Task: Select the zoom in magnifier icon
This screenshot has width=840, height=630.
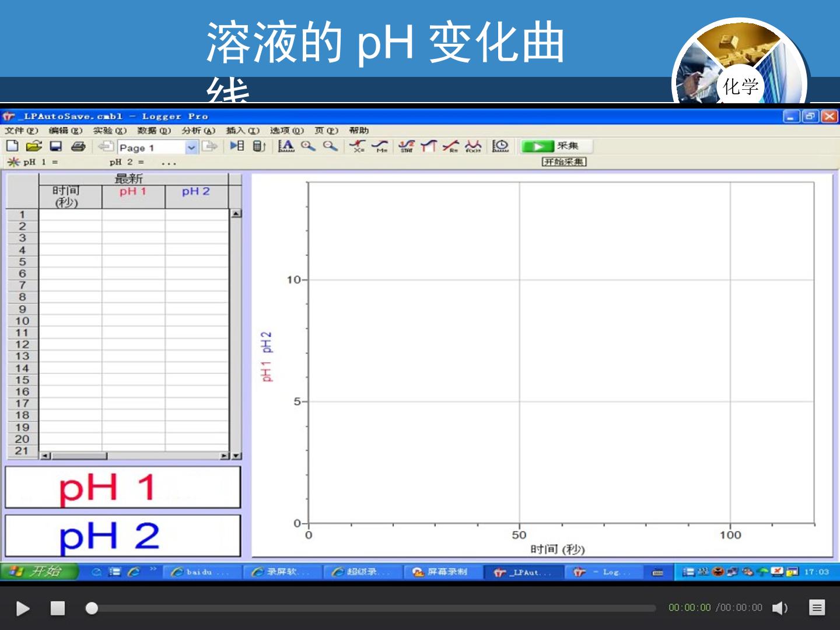Action: pyautogui.click(x=308, y=146)
